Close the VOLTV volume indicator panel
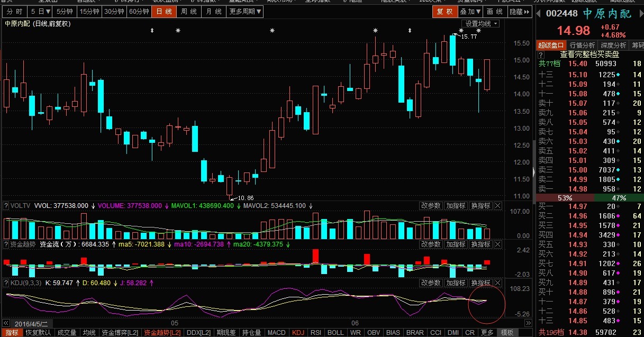Image resolution: width=644 pixels, height=337 pixels. (497, 206)
